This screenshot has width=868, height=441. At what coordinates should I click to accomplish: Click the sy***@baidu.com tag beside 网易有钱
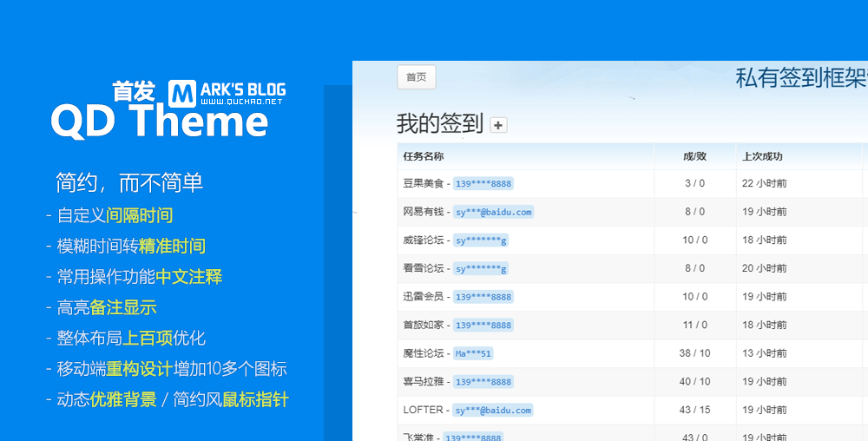click(x=493, y=212)
